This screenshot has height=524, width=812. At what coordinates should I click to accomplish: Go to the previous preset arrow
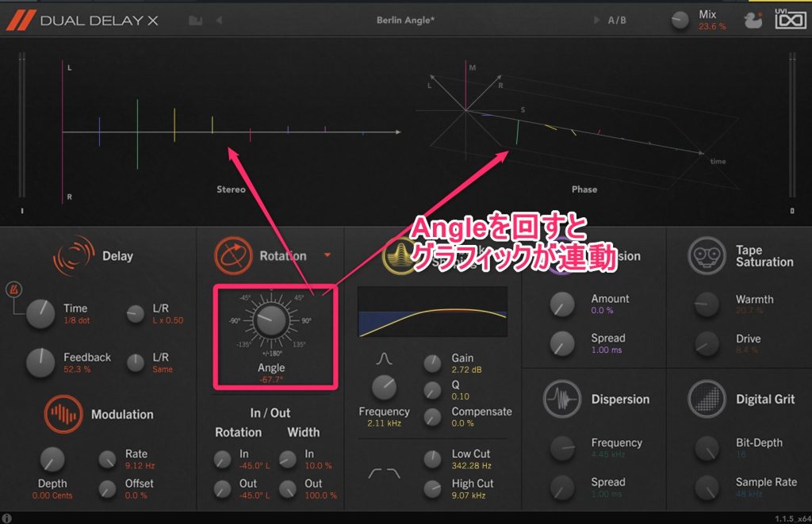click(220, 21)
